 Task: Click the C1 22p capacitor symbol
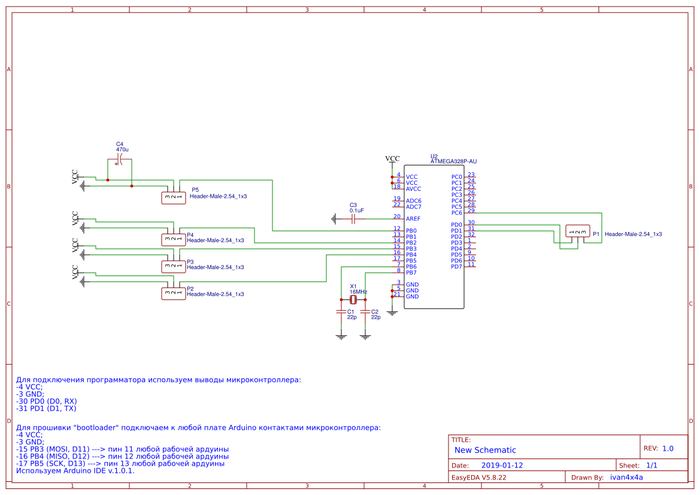click(x=341, y=311)
